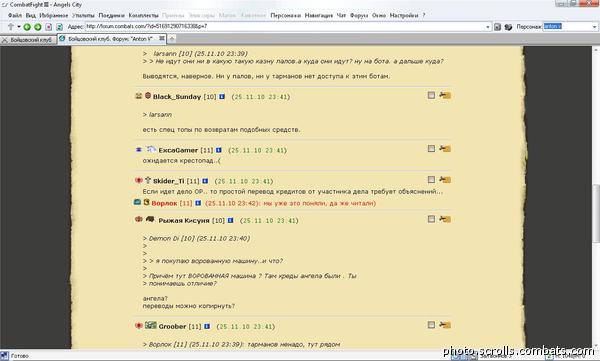
Task: Open info icon next to Groober
Action: click(207, 327)
